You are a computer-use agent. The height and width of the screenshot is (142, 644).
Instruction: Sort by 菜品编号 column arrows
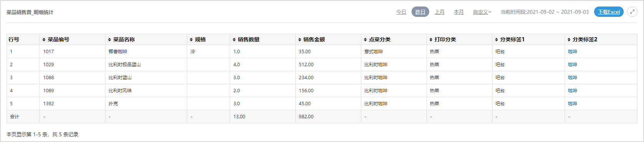tap(44, 40)
